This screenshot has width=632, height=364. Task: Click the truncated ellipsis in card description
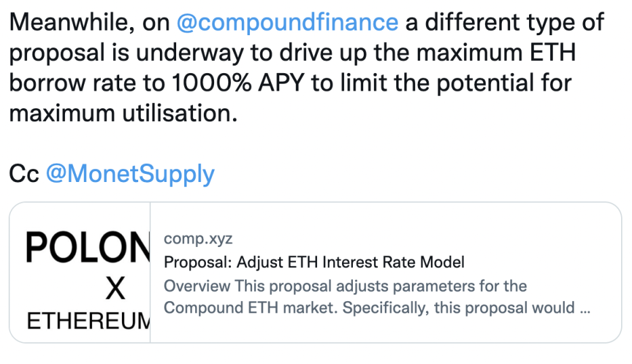585,308
